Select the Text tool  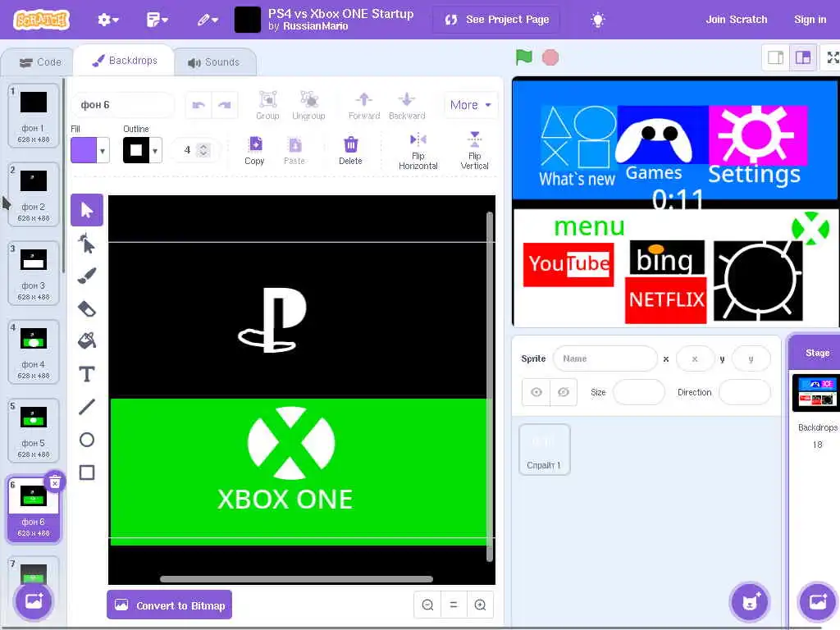[87, 374]
